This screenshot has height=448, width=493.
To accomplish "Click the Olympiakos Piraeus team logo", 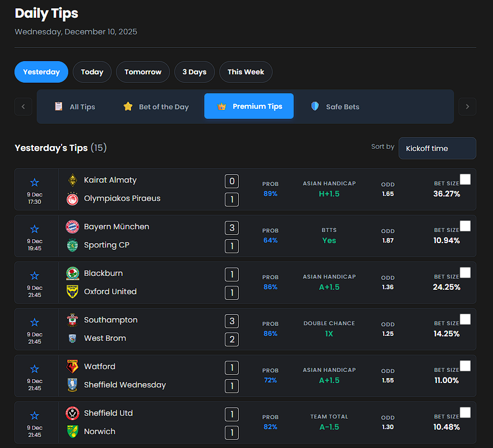I will pyautogui.click(x=72, y=198).
